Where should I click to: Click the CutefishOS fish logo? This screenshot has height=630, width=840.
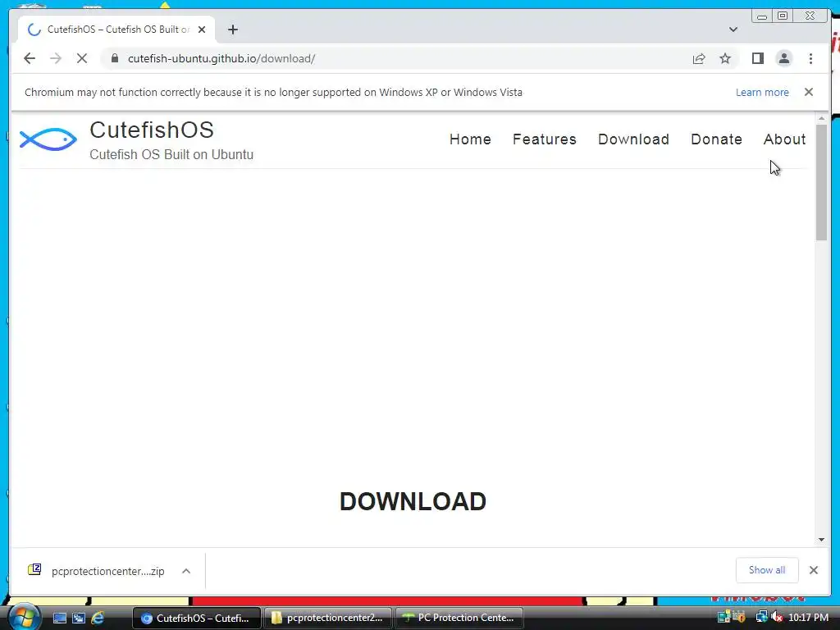tap(48, 139)
